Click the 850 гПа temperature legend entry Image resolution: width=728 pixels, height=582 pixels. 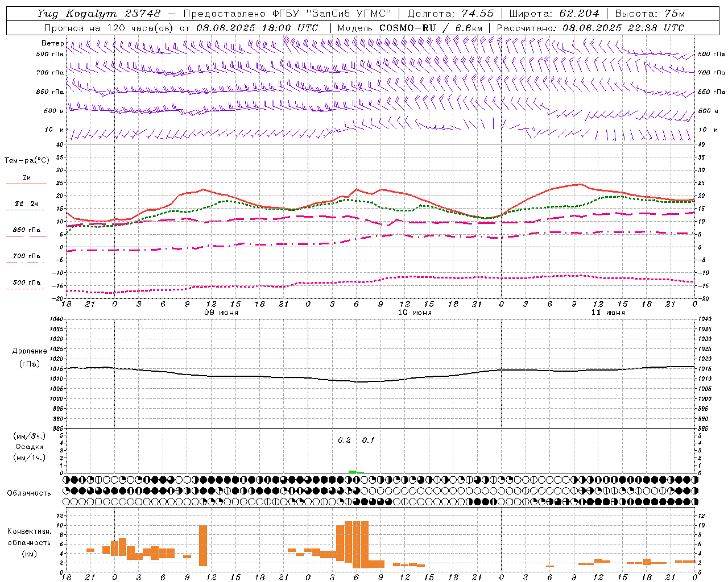(26, 230)
